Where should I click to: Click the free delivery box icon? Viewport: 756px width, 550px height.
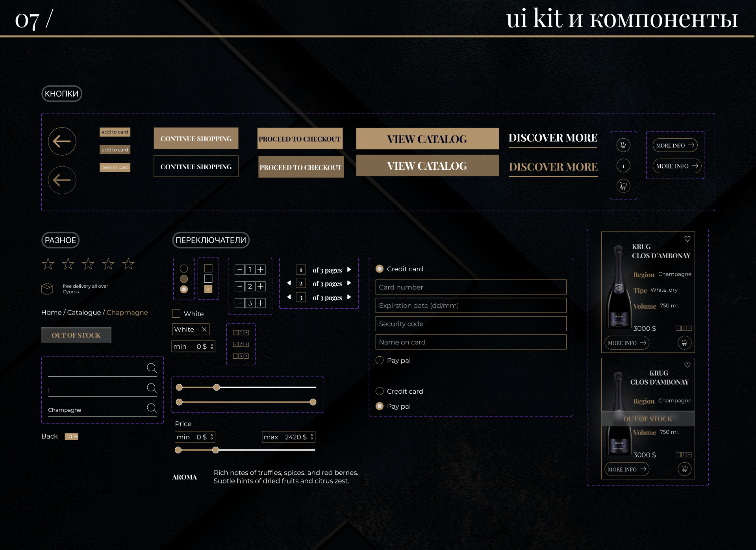click(x=47, y=289)
